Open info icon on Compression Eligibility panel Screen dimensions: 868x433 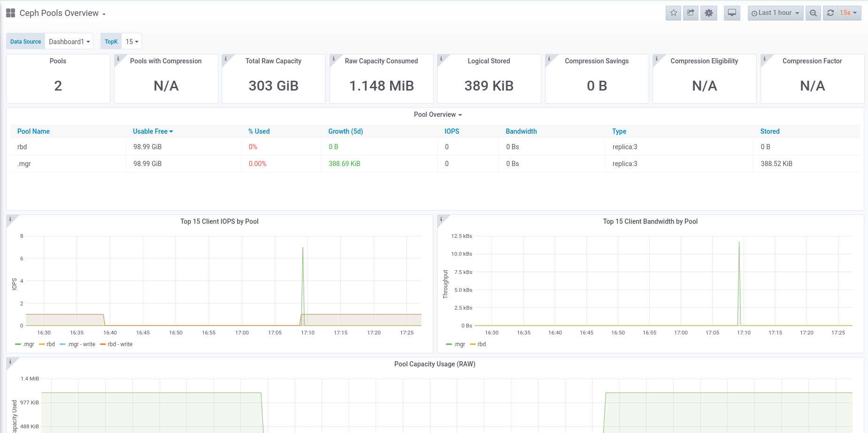657,59
